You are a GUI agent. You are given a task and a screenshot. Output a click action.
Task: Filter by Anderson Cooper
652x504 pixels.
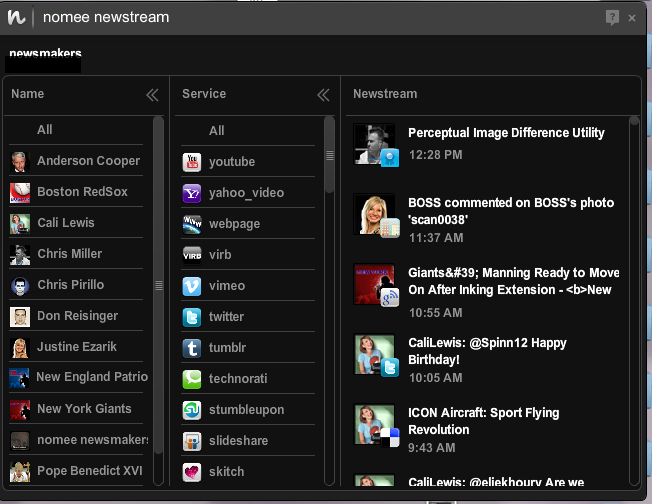point(88,161)
